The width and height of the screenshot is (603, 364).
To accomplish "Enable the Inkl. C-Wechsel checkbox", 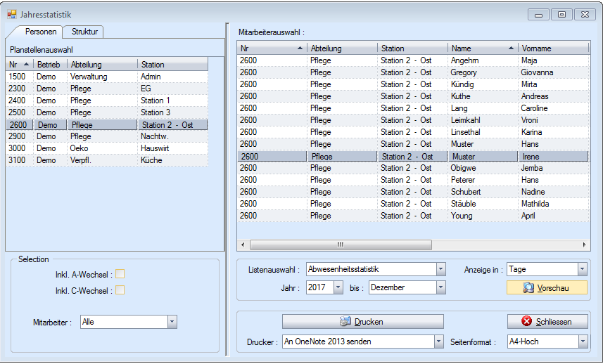I will [120, 290].
